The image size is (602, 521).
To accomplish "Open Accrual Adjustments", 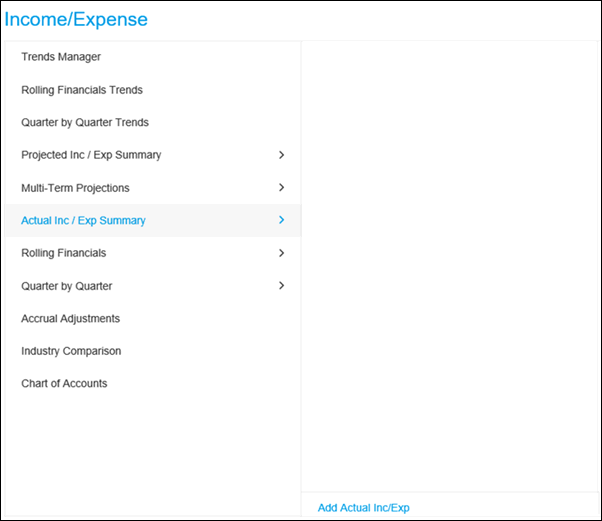I will pos(71,319).
